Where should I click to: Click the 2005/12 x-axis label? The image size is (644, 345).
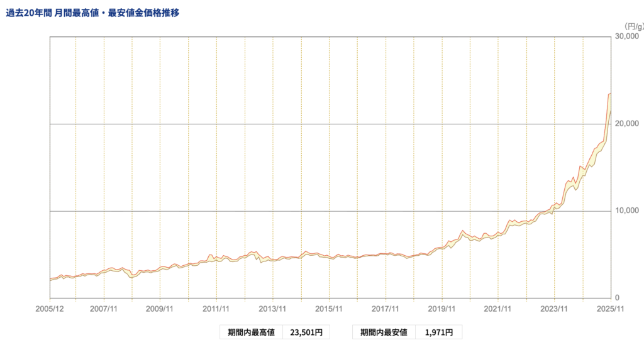pyautogui.click(x=50, y=309)
